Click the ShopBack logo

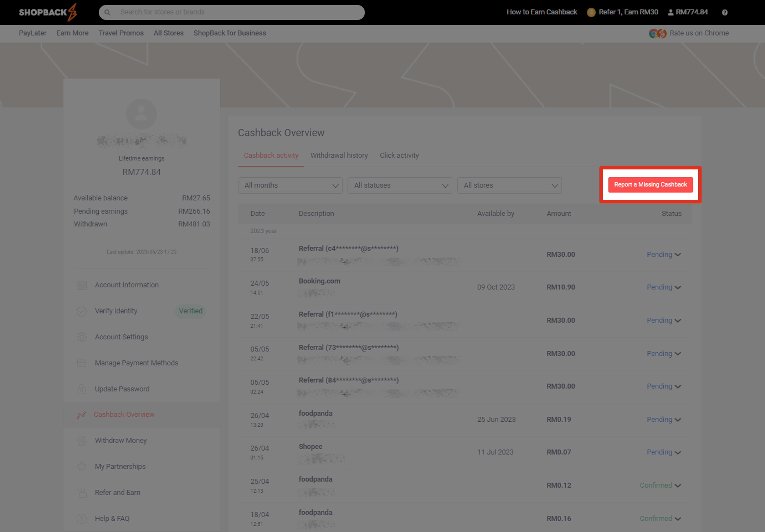pos(48,12)
